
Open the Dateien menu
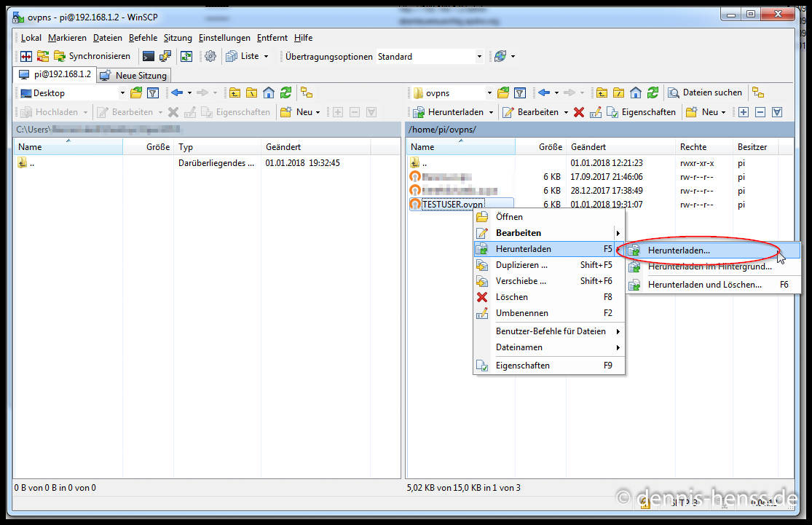click(x=108, y=38)
